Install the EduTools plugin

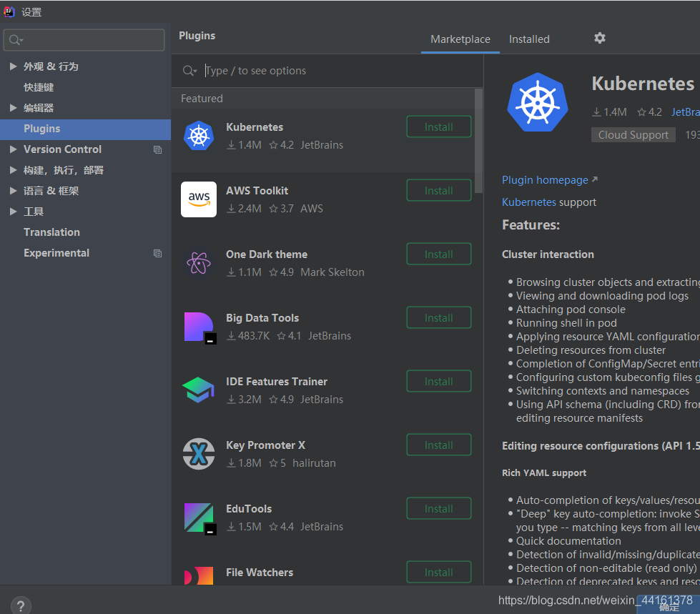click(439, 509)
